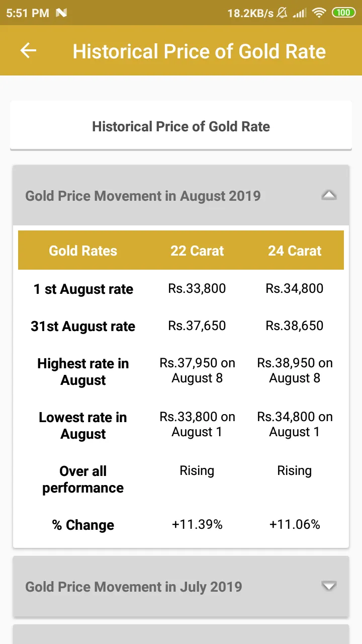Image resolution: width=362 pixels, height=644 pixels.
Task: Tap the clock showing 5:51 PM
Action: (28, 13)
